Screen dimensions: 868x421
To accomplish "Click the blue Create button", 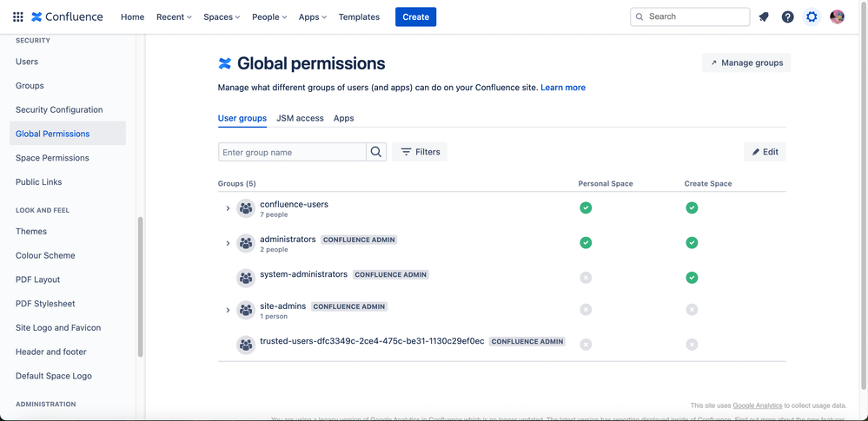I will click(x=415, y=16).
